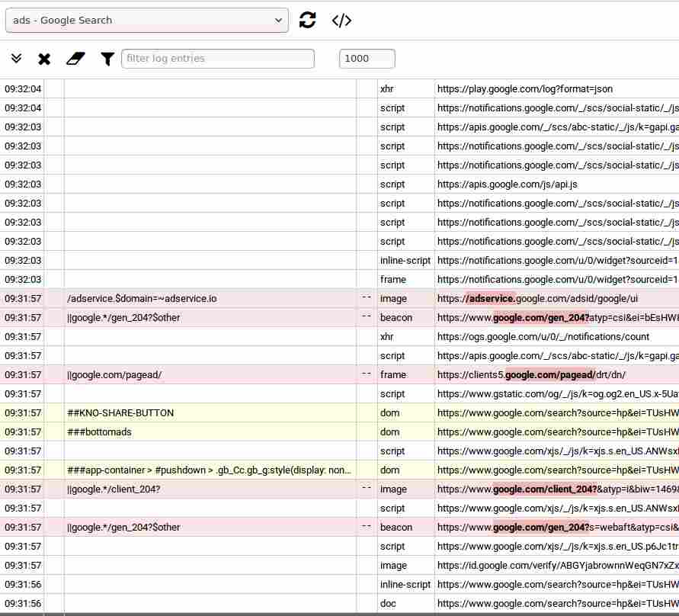Image resolution: width=679 pixels, height=616 pixels.
Task: Select the id.google.com/verify image URL
Action: pos(558,566)
